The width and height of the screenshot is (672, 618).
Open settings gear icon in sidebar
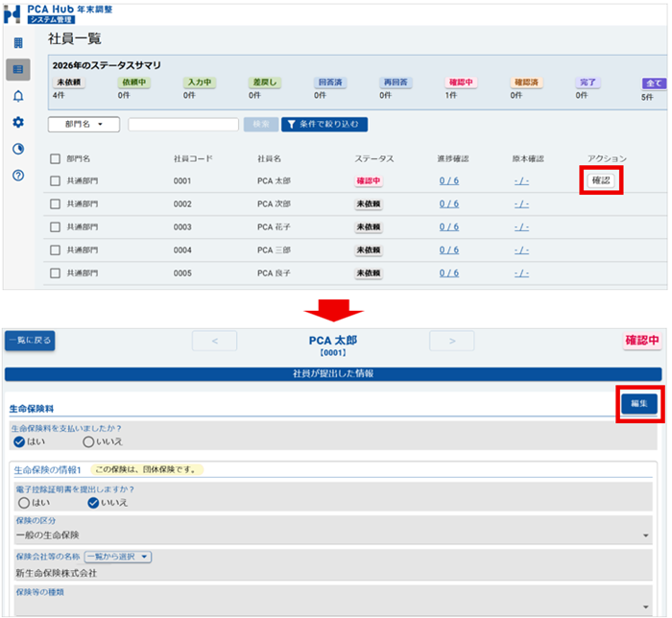18,123
